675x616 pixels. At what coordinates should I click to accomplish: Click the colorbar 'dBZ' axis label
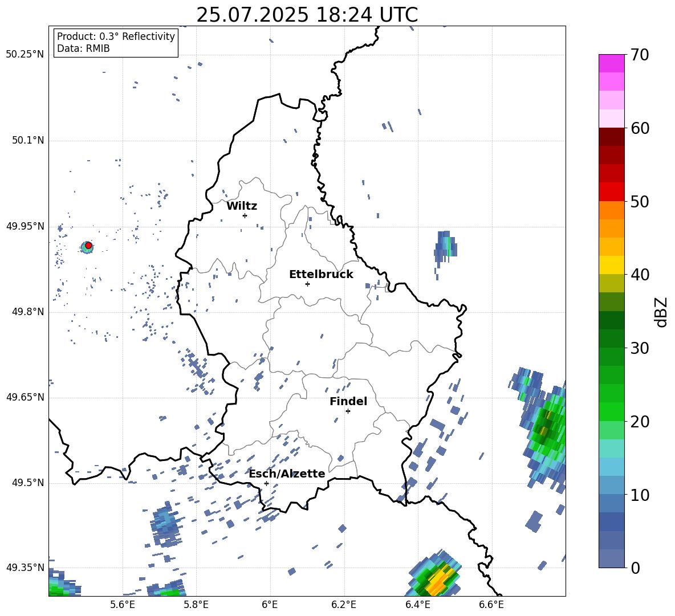(662, 312)
